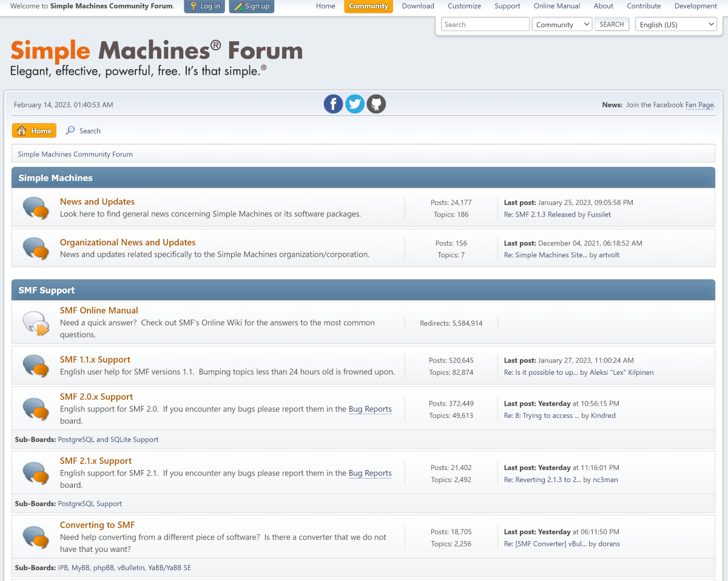This screenshot has width=728, height=581.
Task: Open the Facebook page icon
Action: coord(334,104)
